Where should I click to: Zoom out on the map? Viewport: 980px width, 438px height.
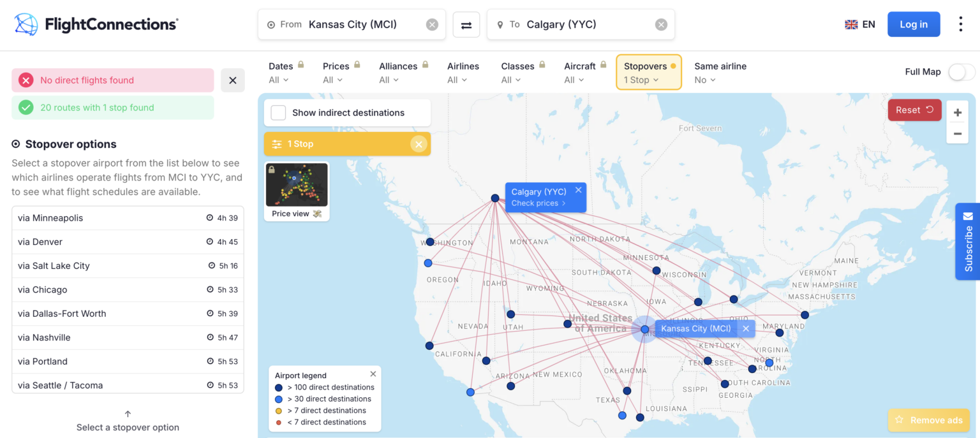[x=958, y=134]
